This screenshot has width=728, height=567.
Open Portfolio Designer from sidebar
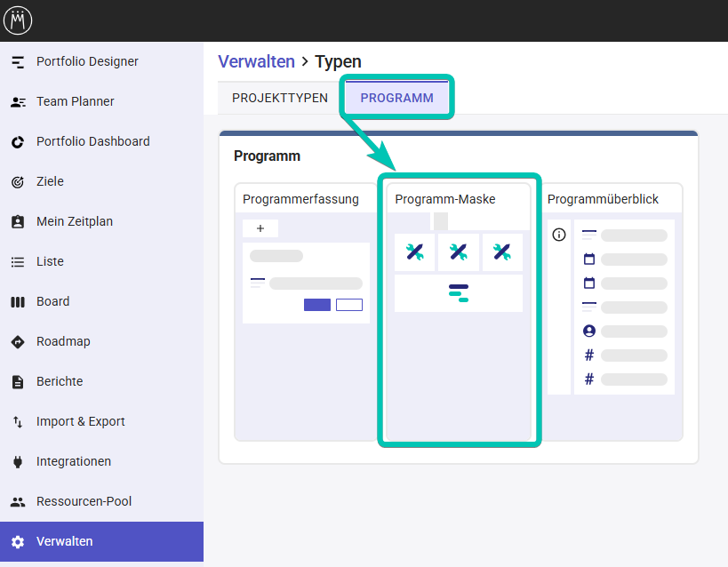point(87,61)
